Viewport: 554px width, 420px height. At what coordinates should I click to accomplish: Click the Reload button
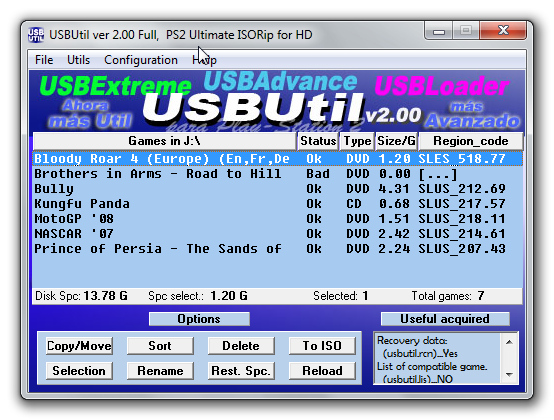322,371
